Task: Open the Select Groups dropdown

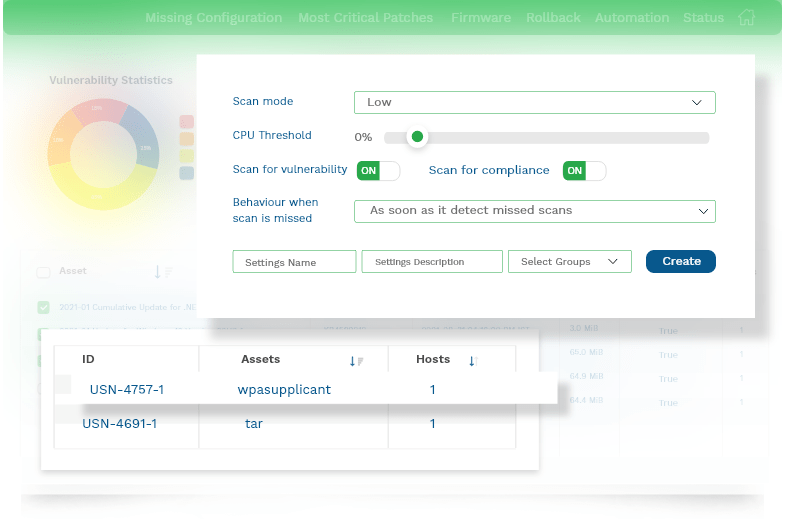Action: click(570, 262)
